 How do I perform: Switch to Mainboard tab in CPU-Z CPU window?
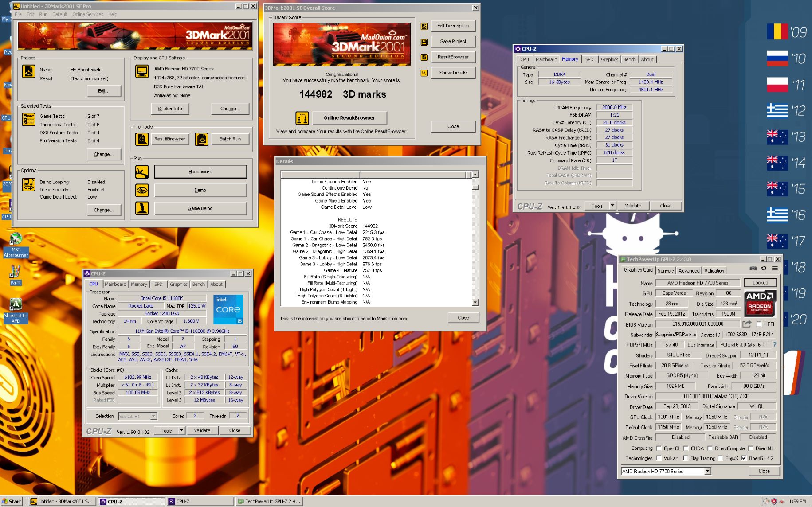115,285
